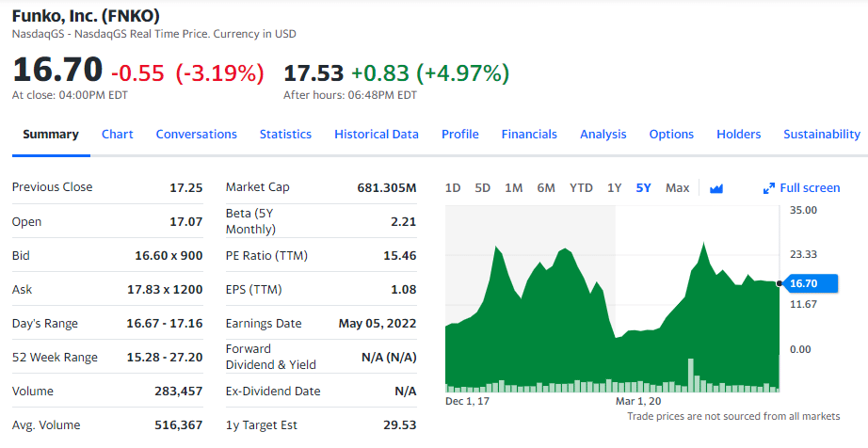The width and height of the screenshot is (868, 448).
Task: Show the Max chart range
Action: (678, 188)
